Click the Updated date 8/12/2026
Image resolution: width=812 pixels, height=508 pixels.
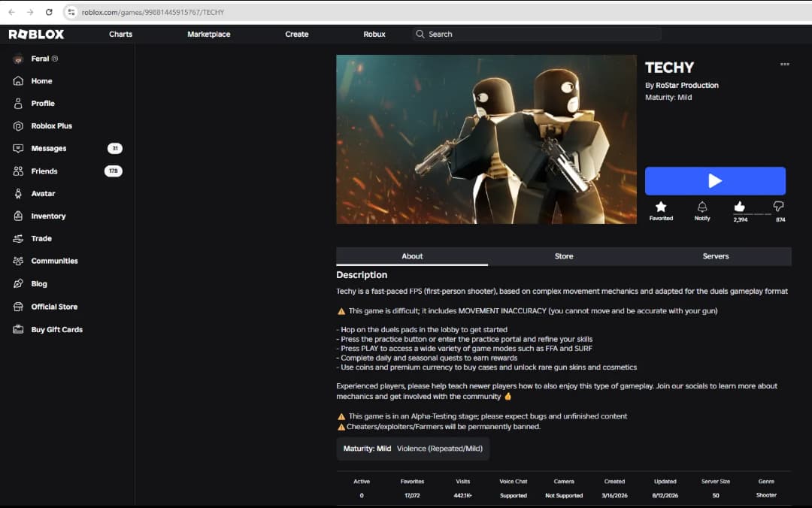pos(665,495)
